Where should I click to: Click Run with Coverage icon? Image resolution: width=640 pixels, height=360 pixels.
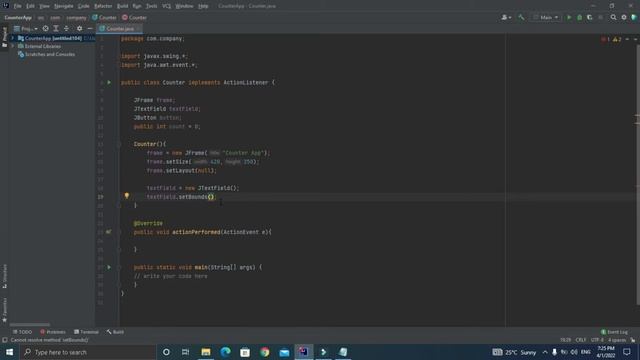(x=590, y=18)
